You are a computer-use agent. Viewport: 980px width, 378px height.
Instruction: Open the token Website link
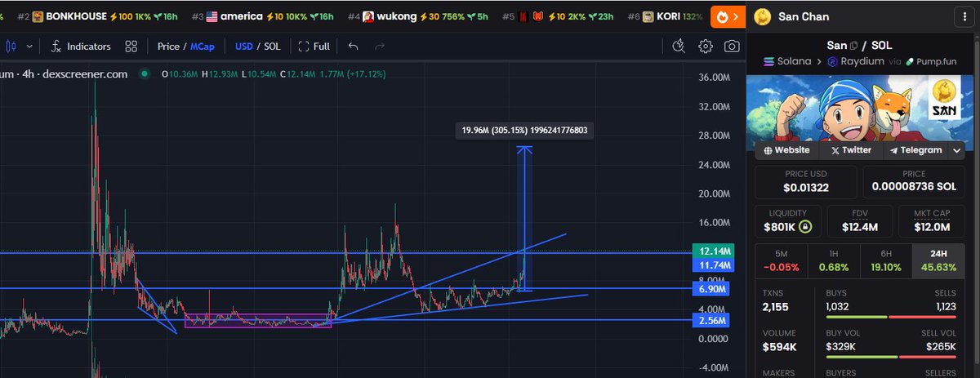point(787,150)
